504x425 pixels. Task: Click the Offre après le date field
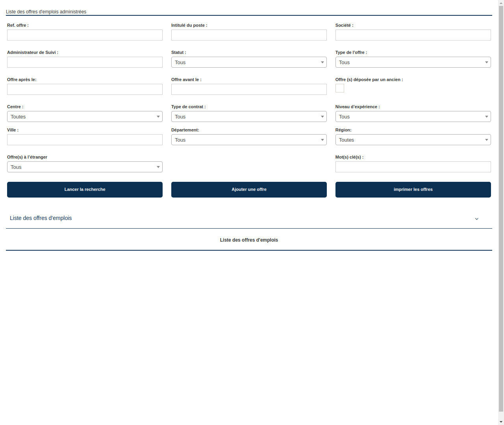coord(85,89)
